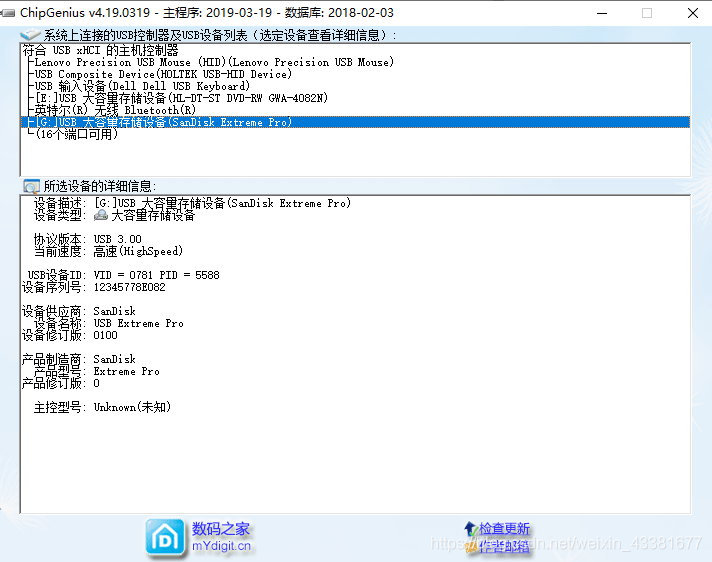Open the mYdigit.cn website link
The width and height of the screenshot is (712, 562).
221,546
